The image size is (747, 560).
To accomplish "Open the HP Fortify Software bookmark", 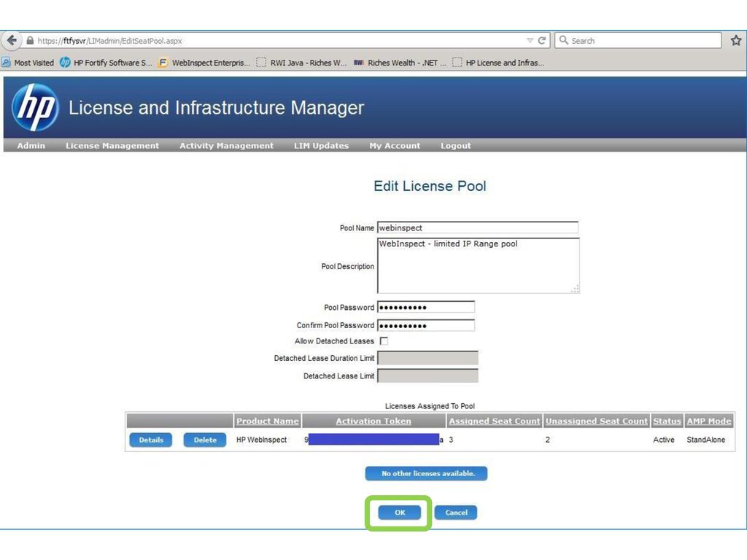I will click(x=107, y=63).
